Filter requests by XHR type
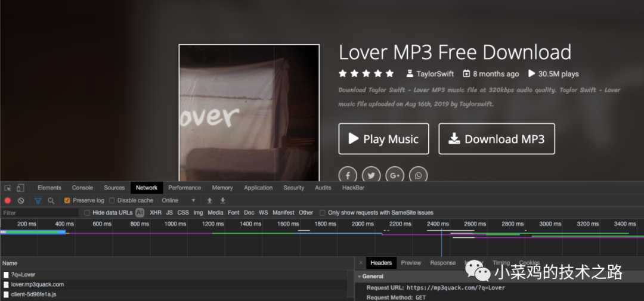The height and width of the screenshot is (301, 644). pyautogui.click(x=155, y=213)
